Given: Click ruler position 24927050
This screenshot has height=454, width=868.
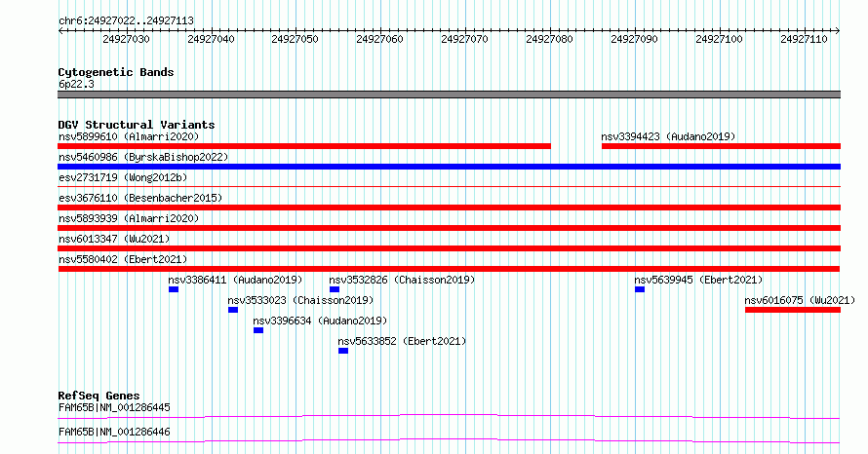Looking at the screenshot, I should [x=296, y=39].
